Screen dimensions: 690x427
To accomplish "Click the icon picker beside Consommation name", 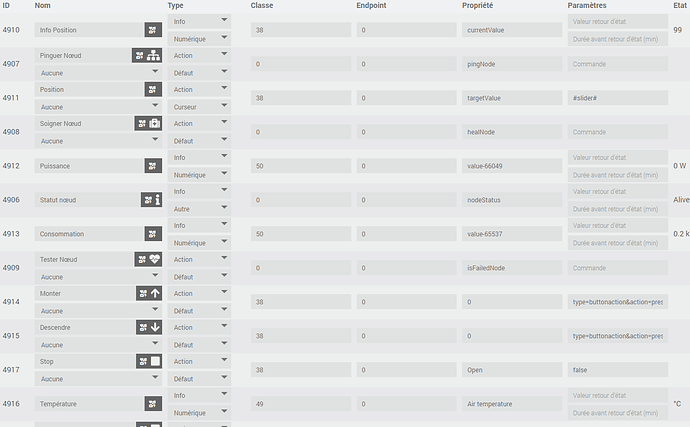I will [152, 234].
